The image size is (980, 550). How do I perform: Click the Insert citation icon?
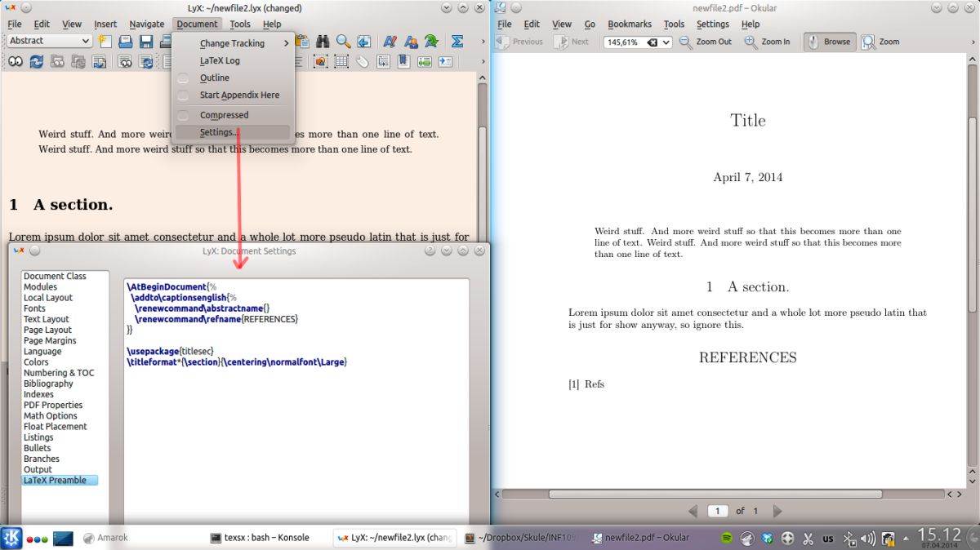[403, 61]
